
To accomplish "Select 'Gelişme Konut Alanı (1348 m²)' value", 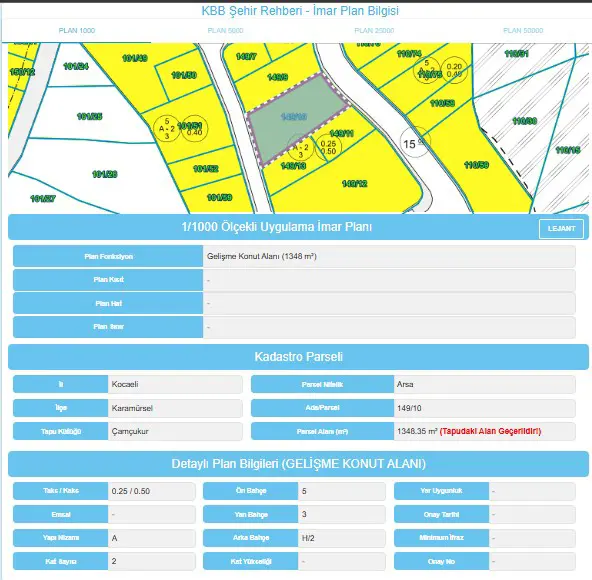I will [262, 256].
